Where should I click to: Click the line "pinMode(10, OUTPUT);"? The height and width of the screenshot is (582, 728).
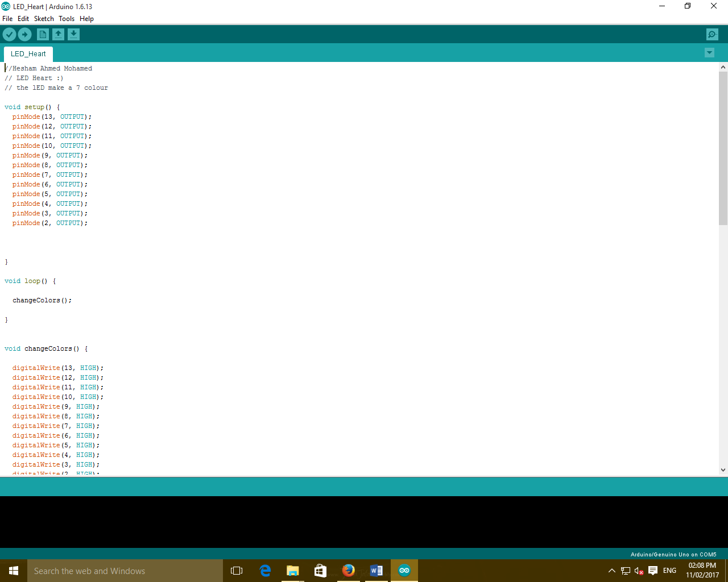click(52, 145)
